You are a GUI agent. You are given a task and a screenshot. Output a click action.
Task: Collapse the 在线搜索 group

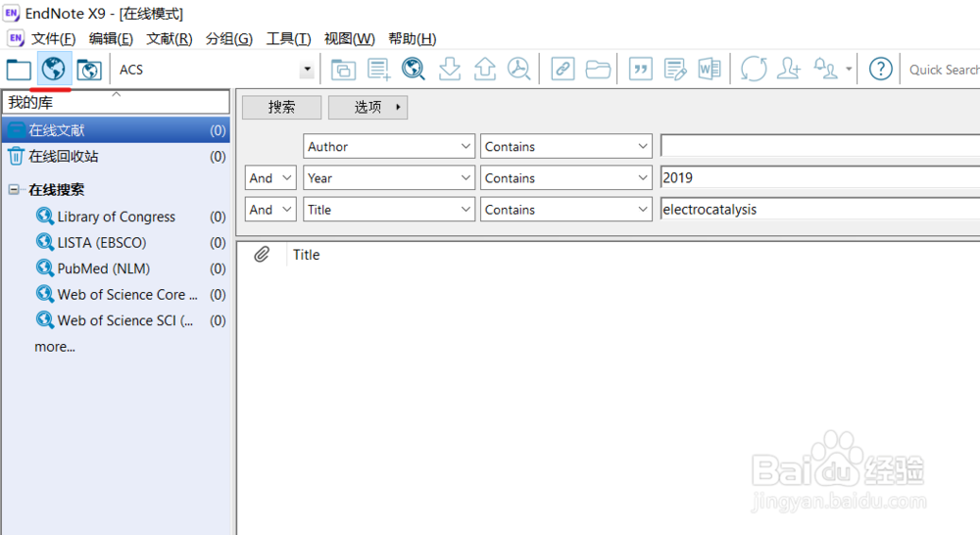coord(13,189)
